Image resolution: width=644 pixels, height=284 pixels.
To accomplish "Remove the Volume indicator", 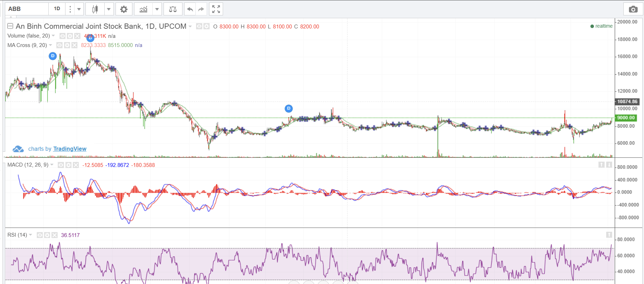I will (77, 36).
